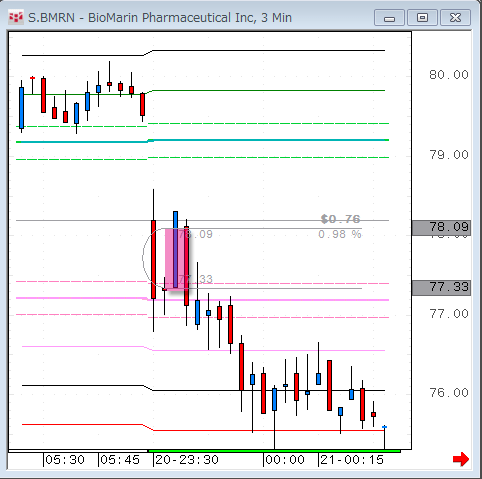Click the 77.00 price axis label

click(449, 314)
